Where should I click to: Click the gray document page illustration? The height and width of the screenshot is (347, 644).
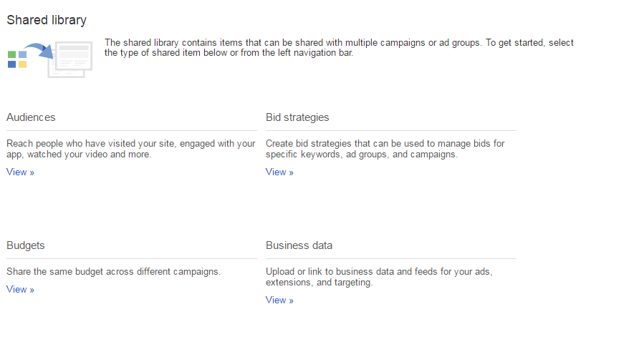click(70, 59)
